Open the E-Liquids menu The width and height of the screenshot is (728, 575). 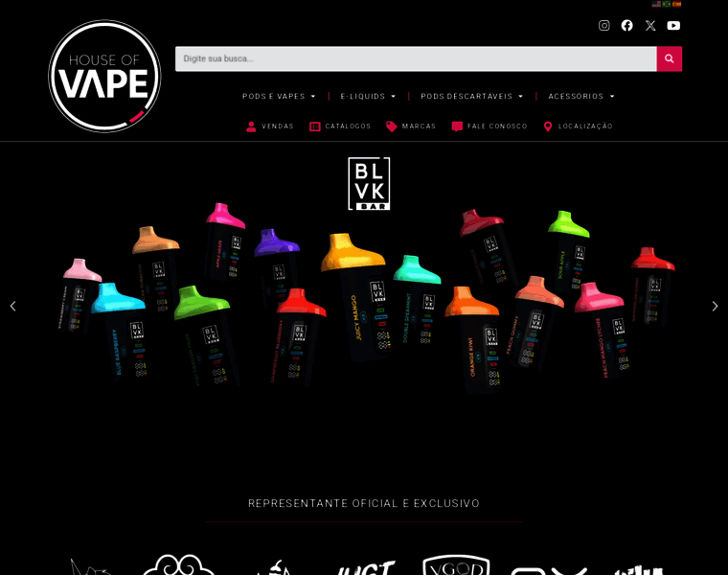[x=363, y=96]
